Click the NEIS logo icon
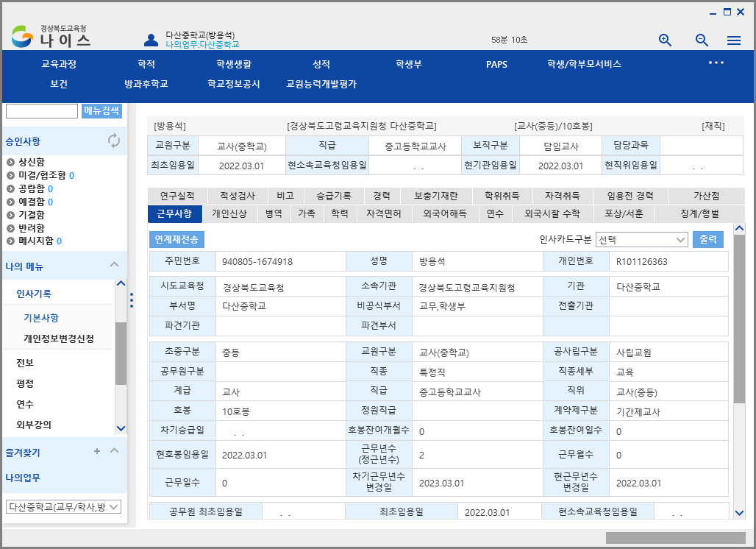 pos(22,37)
